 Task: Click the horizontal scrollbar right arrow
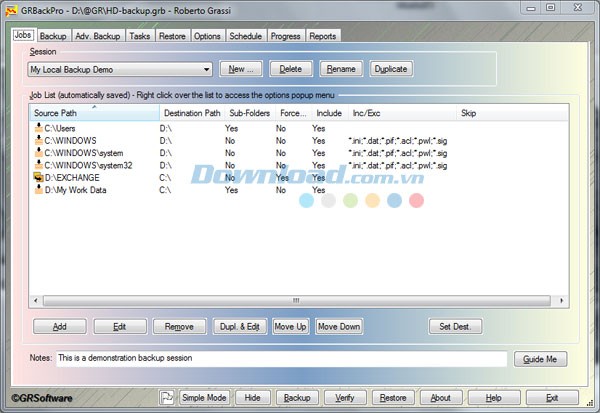click(561, 300)
